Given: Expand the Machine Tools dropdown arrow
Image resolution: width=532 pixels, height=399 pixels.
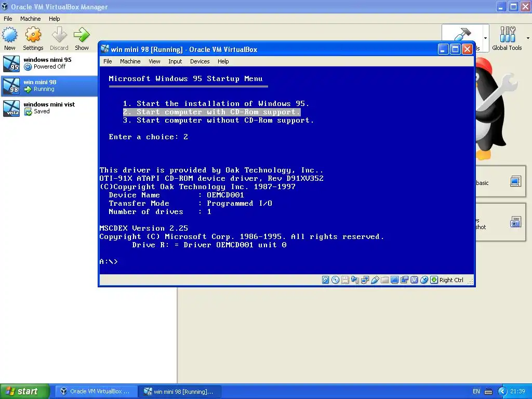Looking at the screenshot, I should tap(485, 38).
